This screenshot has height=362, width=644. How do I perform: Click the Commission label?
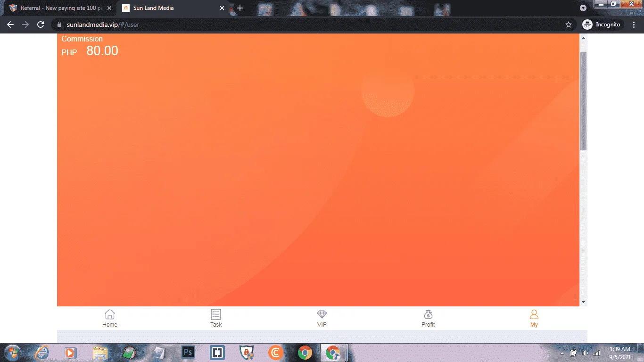[82, 39]
